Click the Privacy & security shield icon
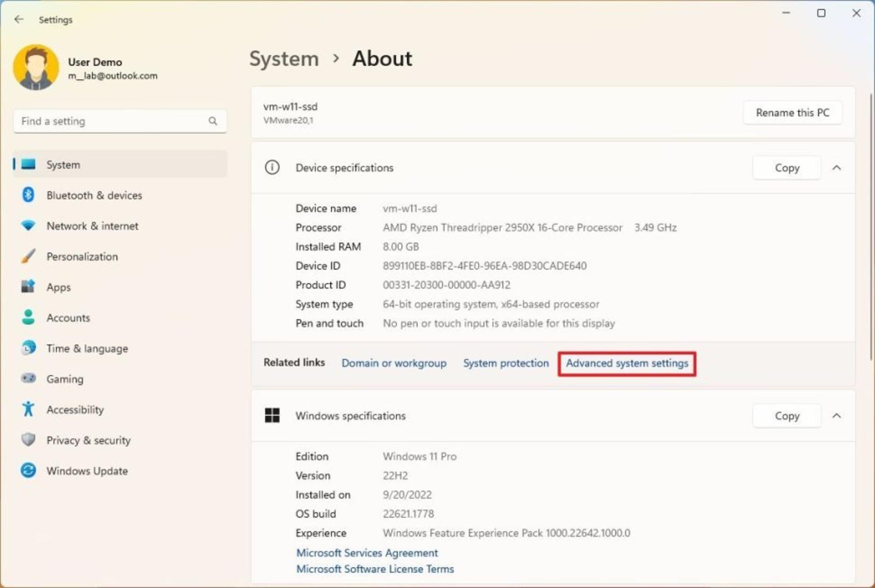The image size is (875, 588). (28, 440)
